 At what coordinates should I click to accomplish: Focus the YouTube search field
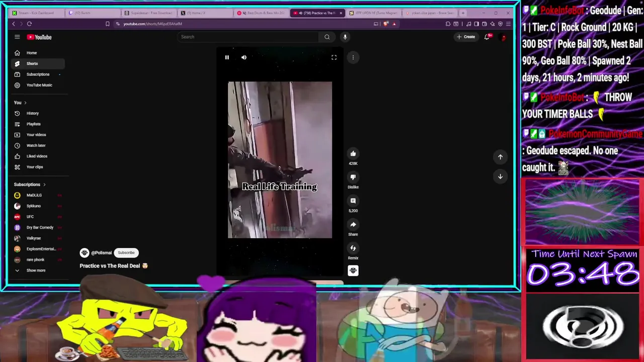(248, 37)
